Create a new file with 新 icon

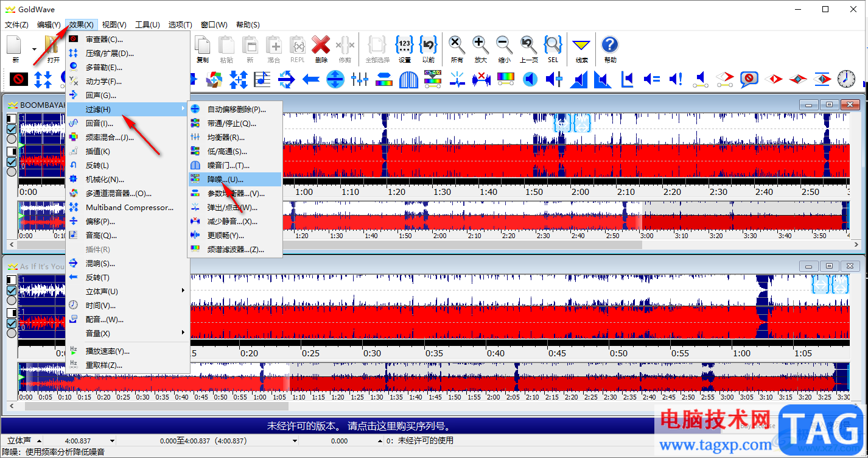click(x=15, y=49)
